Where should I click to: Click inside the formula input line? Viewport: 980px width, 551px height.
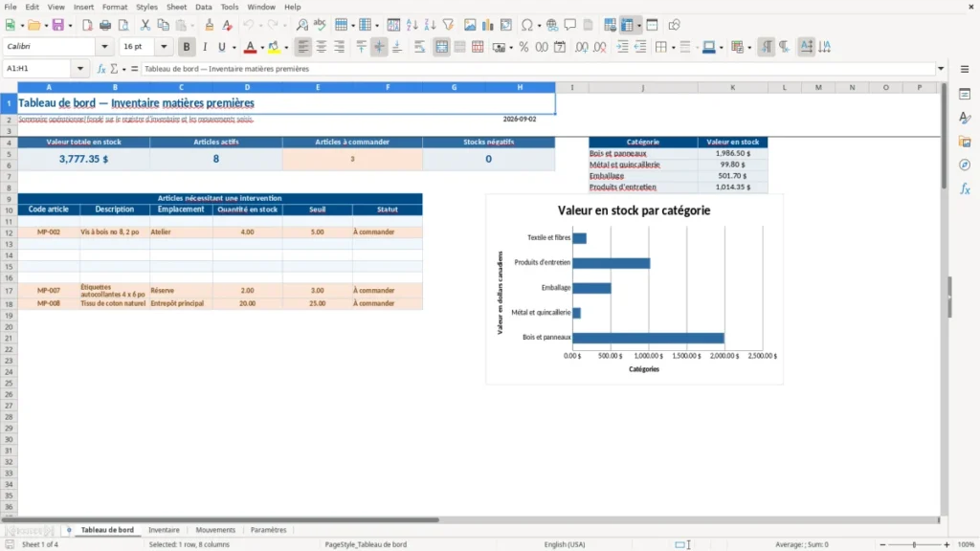coord(539,69)
